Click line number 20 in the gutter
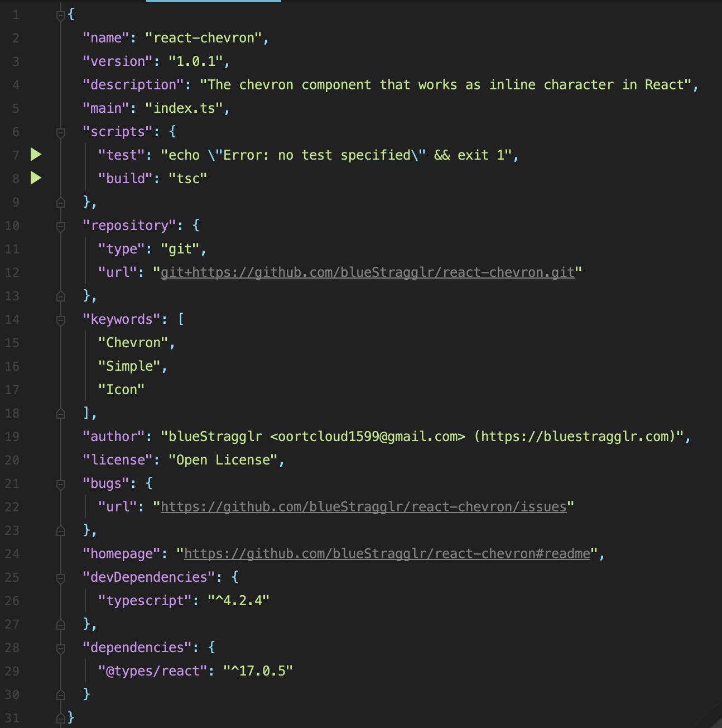Viewport: 722px width, 728px height. point(12,460)
